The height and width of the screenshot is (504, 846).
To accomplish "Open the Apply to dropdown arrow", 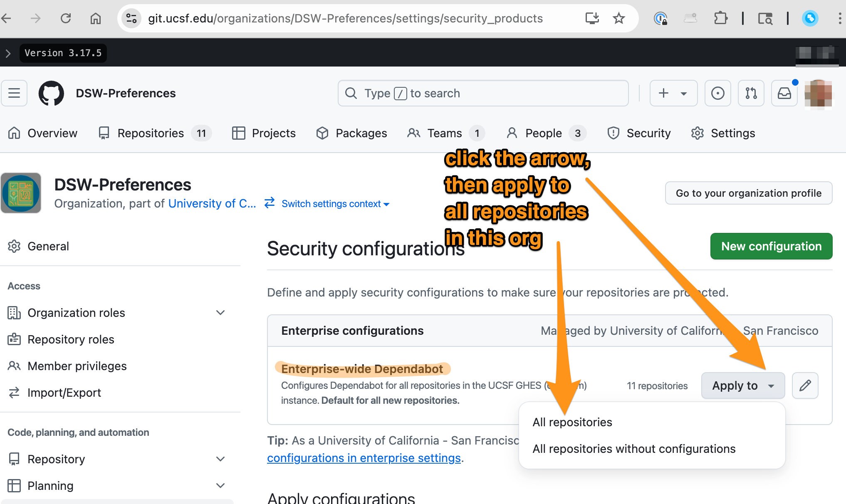I will pyautogui.click(x=771, y=386).
